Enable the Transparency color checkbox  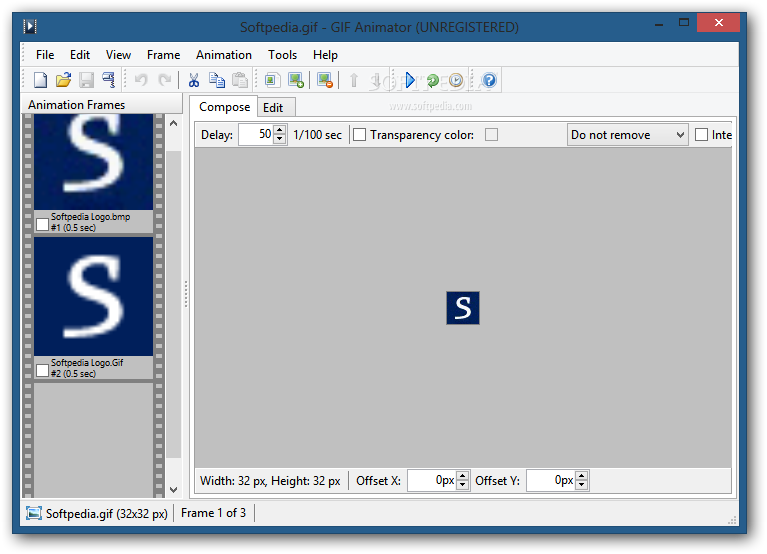360,134
